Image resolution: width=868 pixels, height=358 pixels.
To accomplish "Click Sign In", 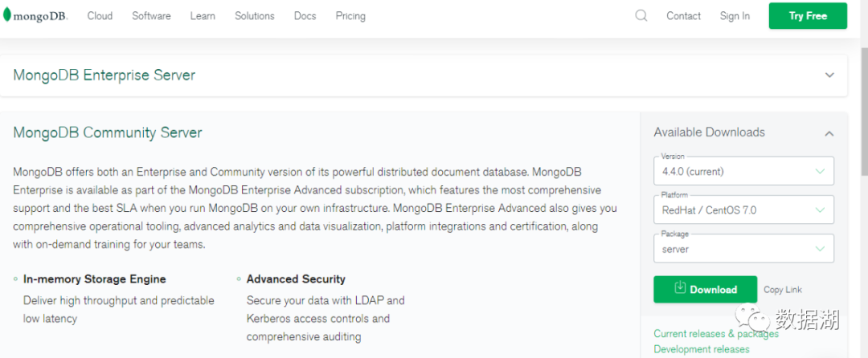I will (x=735, y=16).
